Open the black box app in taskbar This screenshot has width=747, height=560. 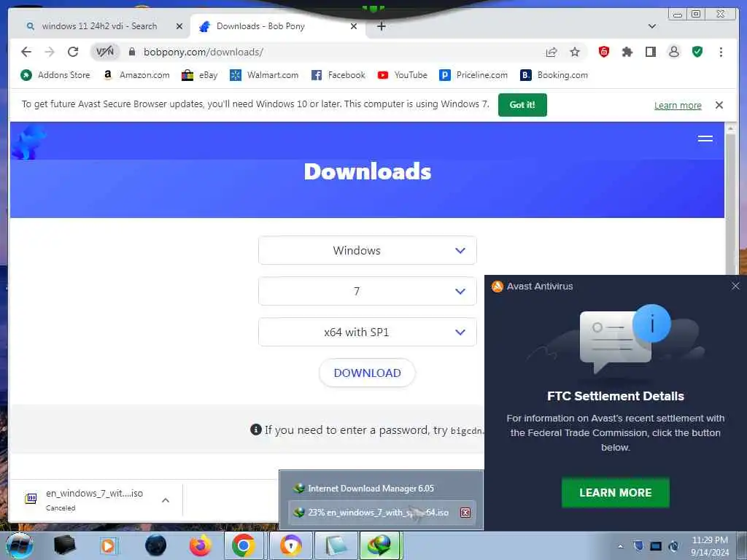(x=65, y=545)
